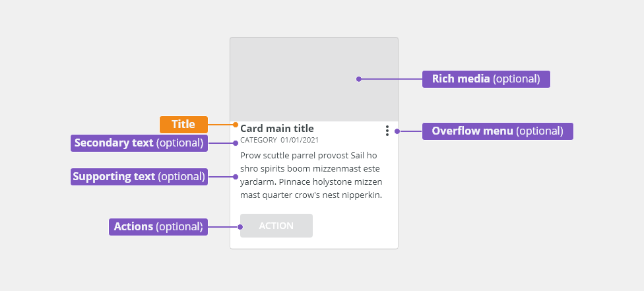The width and height of the screenshot is (644, 291).
Task: Open the card's three-dot overflow menu
Action: 387,131
